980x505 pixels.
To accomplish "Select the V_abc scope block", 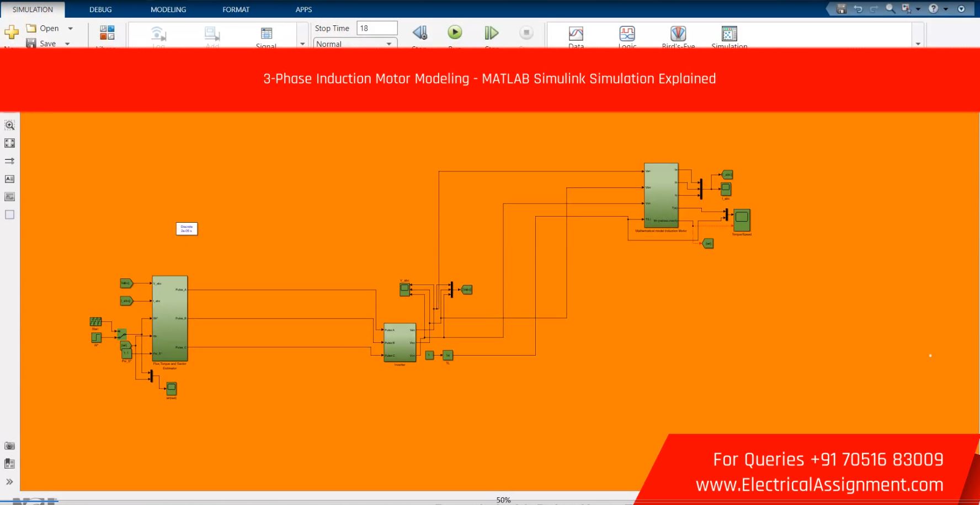I will pos(405,289).
